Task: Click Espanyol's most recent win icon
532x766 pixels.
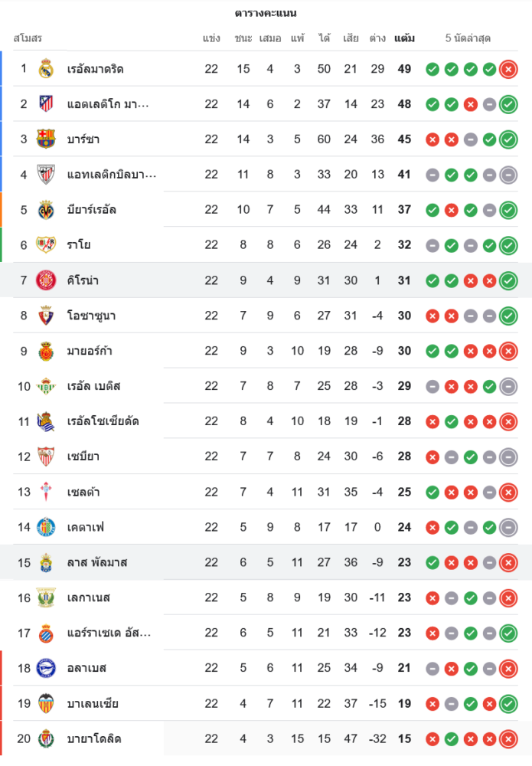Action: point(508,633)
